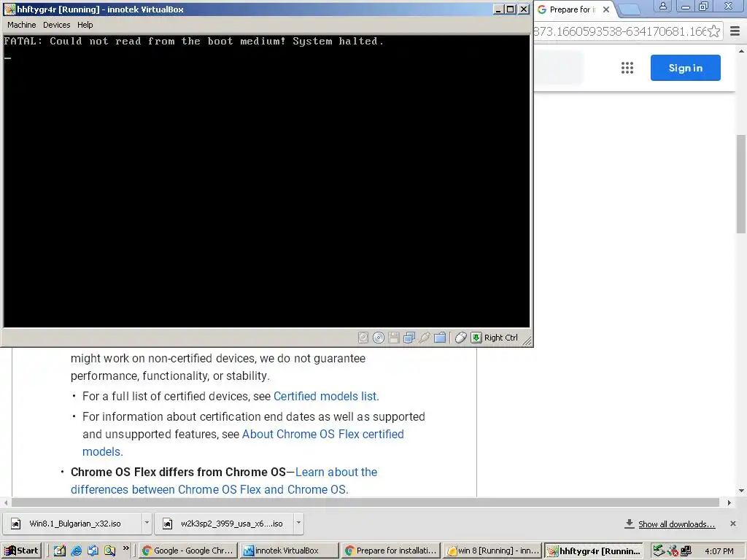747x560 pixels.
Task: Open the Chrome user profile button
Action: pos(662,6)
